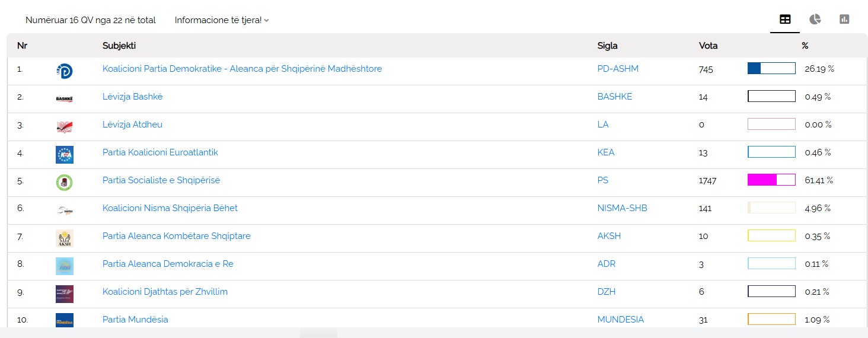Click the Djathtas për Zhvillim logo
Image resolution: width=868 pixels, height=338 pixels.
tap(64, 294)
